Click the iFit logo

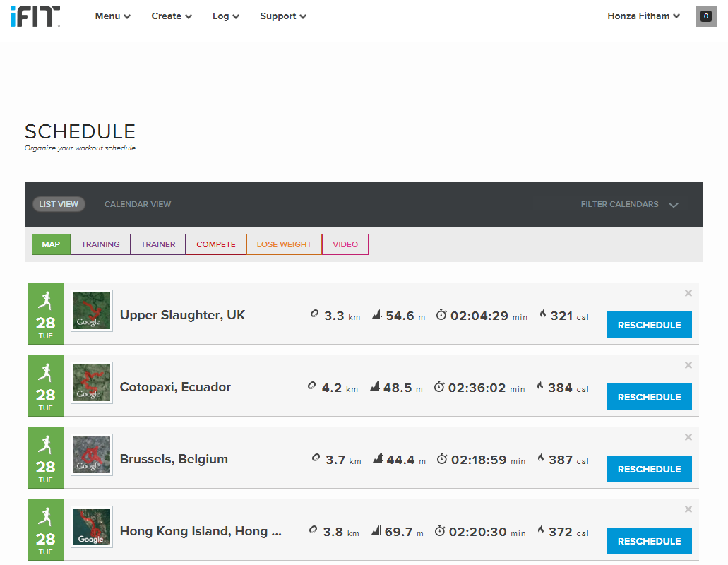[35, 16]
